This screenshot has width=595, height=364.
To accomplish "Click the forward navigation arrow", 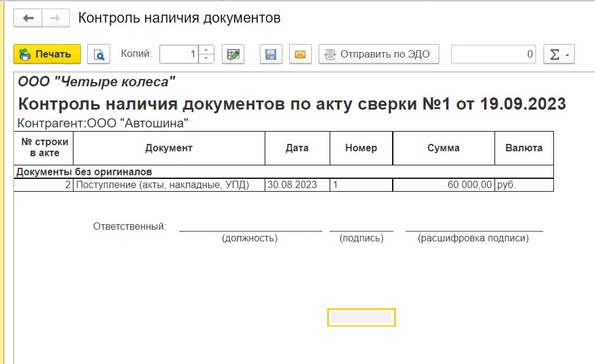I will coord(55,18).
